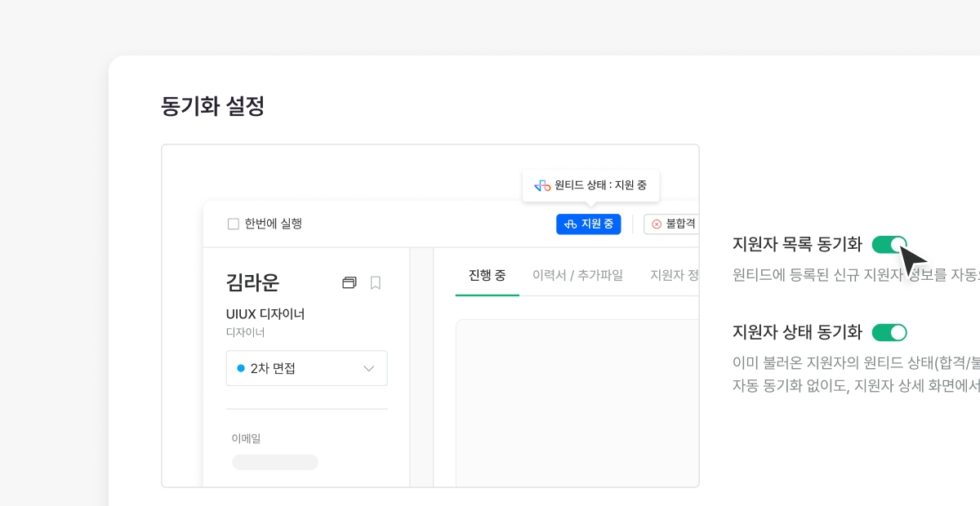Click the Wanted icon inside the 지원 중 button
Screen dimensions: 980x506
tap(571, 224)
